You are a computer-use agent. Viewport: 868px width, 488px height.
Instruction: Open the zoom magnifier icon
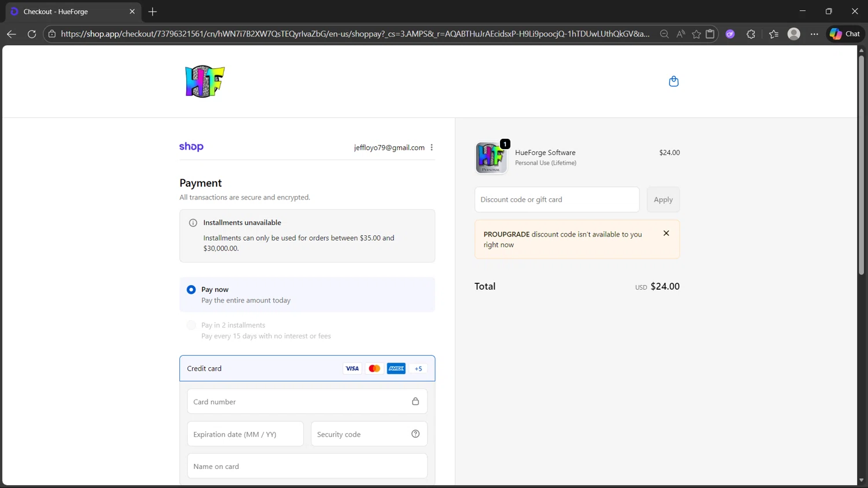664,34
